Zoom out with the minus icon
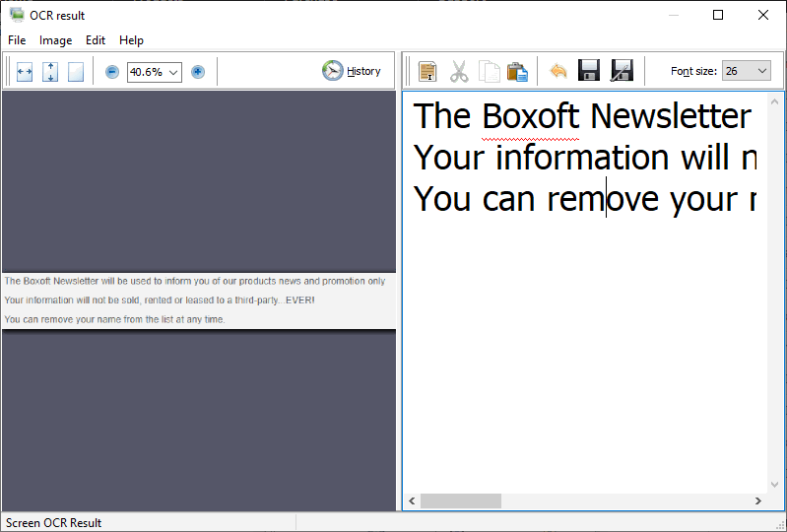Image resolution: width=787 pixels, height=532 pixels. (x=112, y=72)
